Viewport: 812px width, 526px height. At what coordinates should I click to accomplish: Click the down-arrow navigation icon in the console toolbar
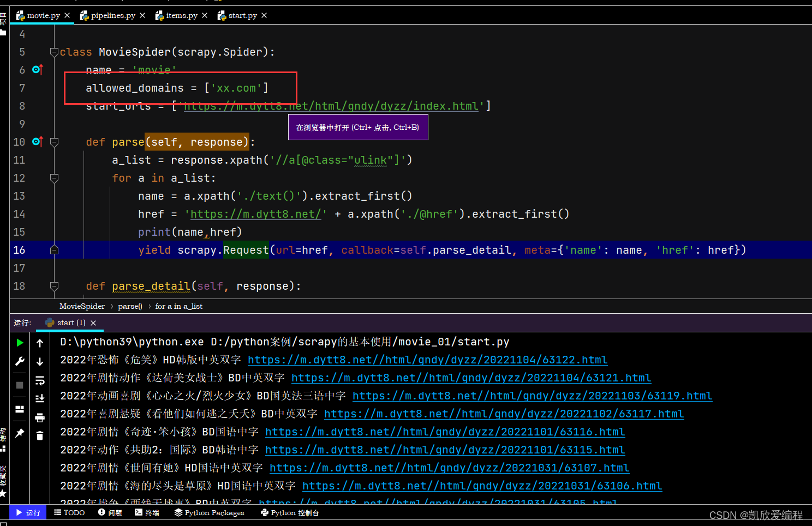coord(40,361)
